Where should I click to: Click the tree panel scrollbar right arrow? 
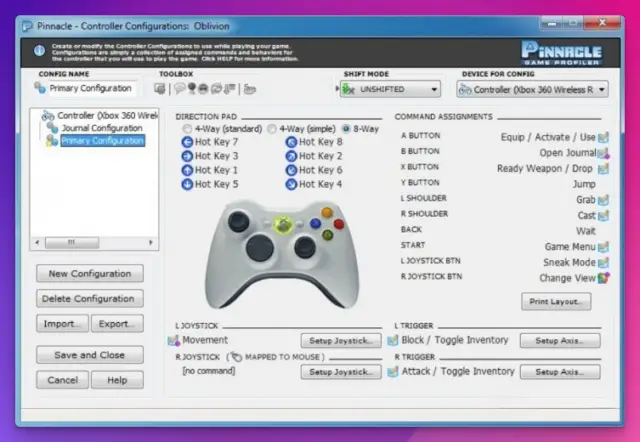pos(151,242)
